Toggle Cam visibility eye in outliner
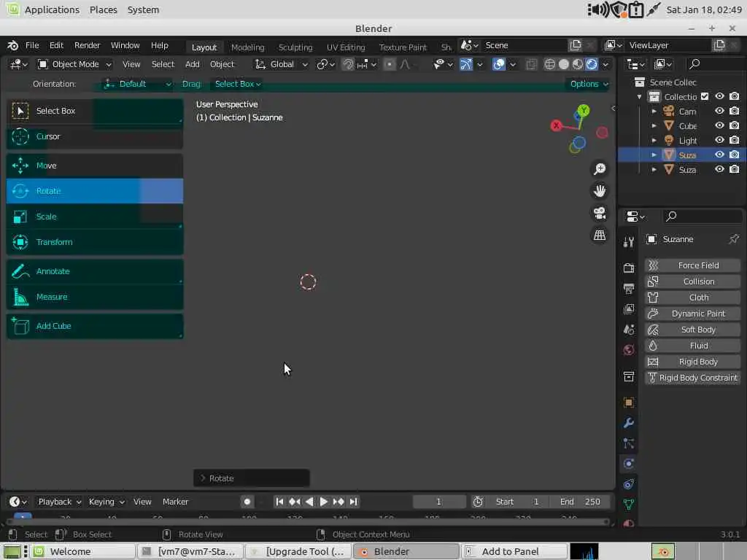 [719, 111]
